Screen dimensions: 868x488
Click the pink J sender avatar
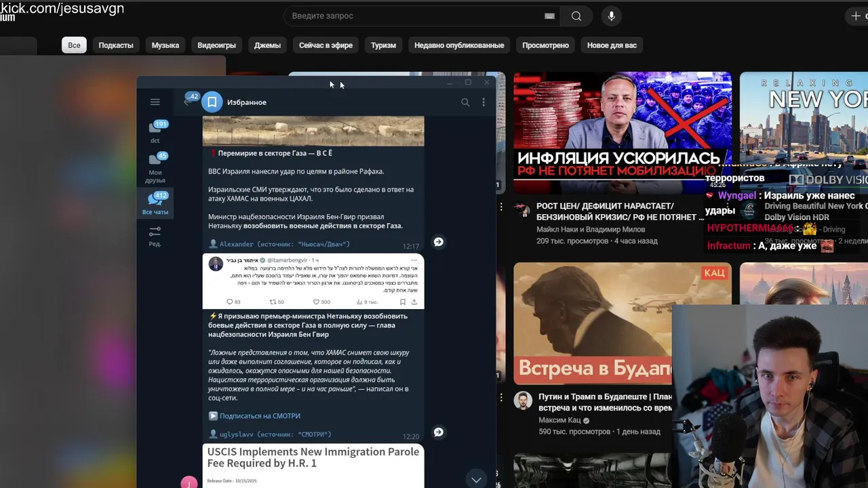189,482
